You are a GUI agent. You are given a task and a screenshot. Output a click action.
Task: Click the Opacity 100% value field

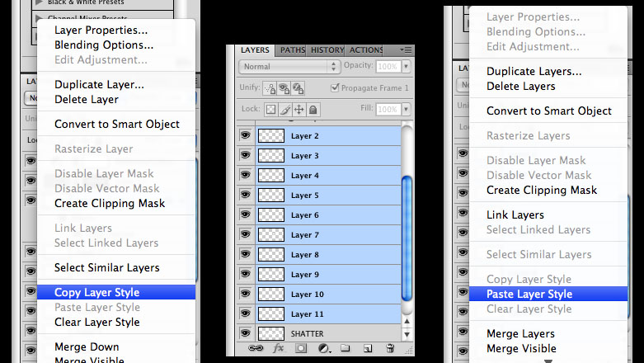coord(388,66)
